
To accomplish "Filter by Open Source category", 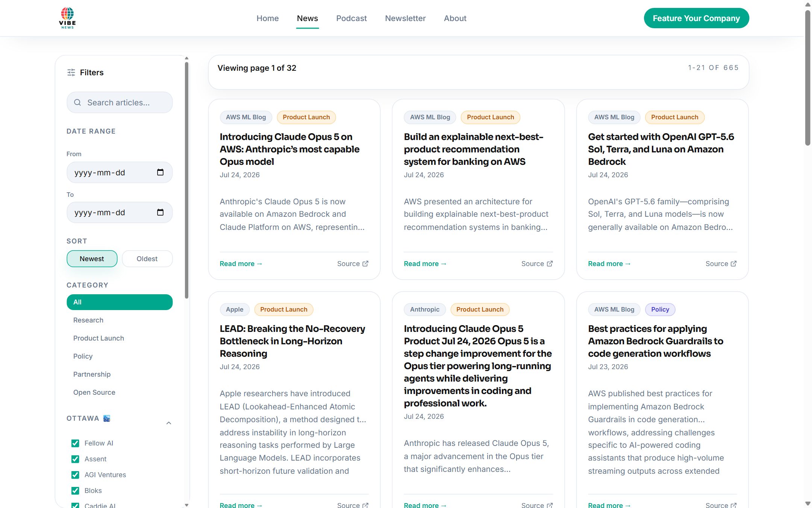I will pos(120,392).
